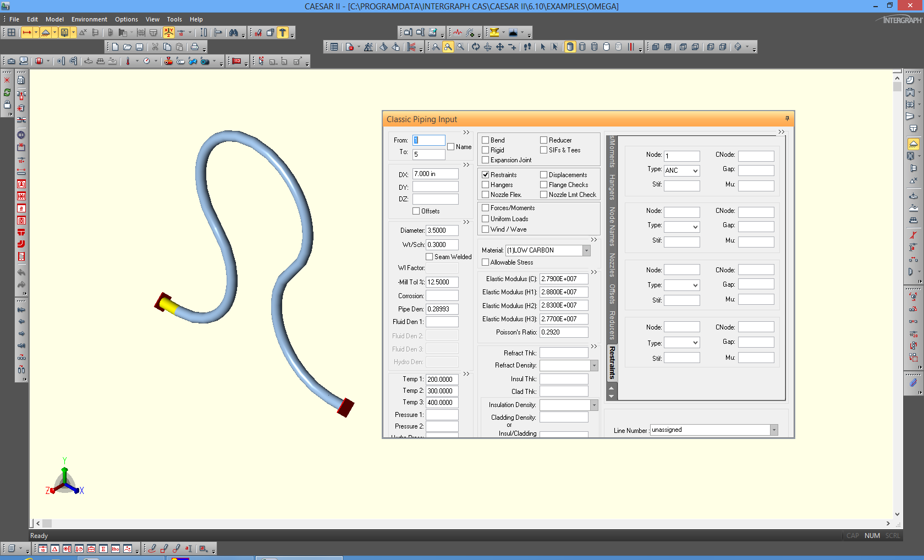The image size is (924, 560).
Task: Enable the Seam Welded checkbox
Action: click(x=430, y=257)
